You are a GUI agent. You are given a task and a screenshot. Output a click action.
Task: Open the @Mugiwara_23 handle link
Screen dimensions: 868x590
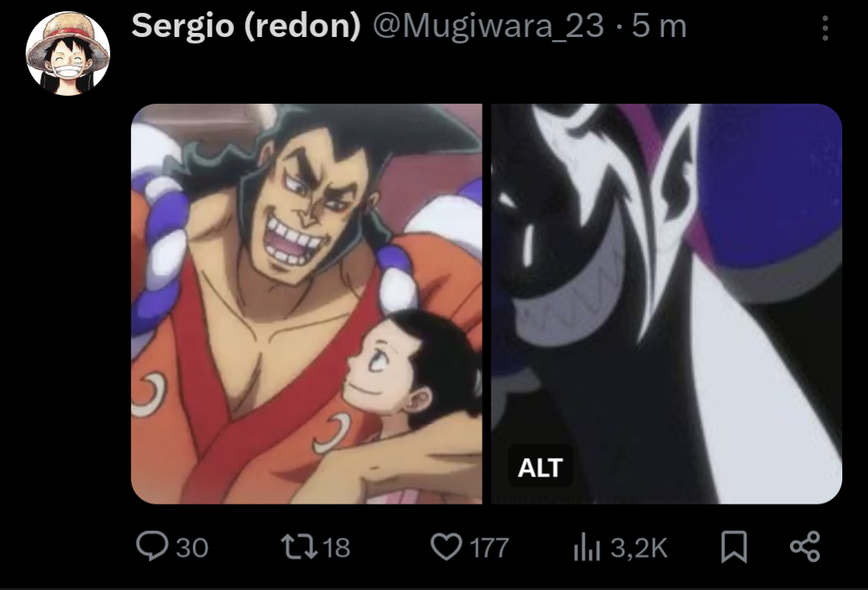(x=488, y=27)
